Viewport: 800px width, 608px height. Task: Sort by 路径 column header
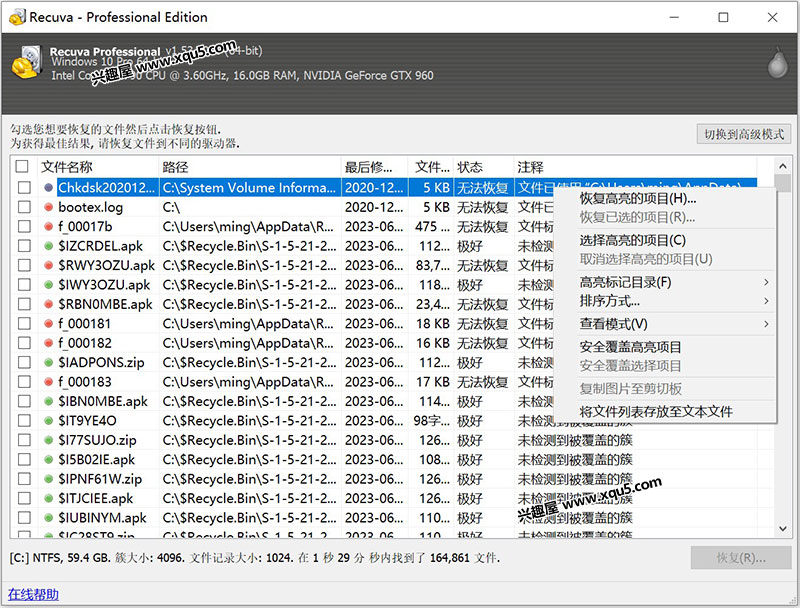(250, 167)
